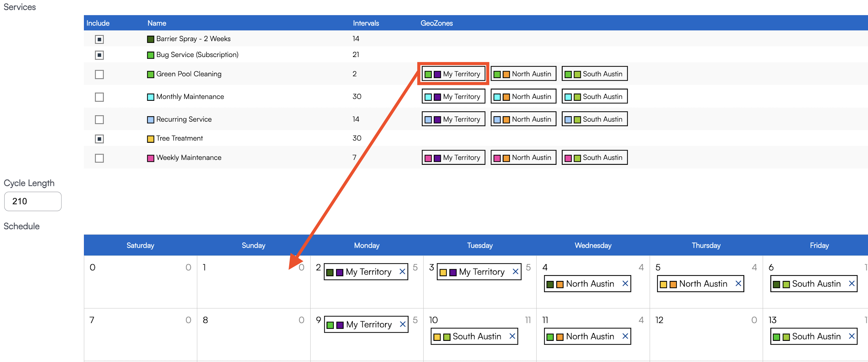The height and width of the screenshot is (362, 868).
Task: Remove South Austin tag on day 6
Action: click(x=851, y=284)
